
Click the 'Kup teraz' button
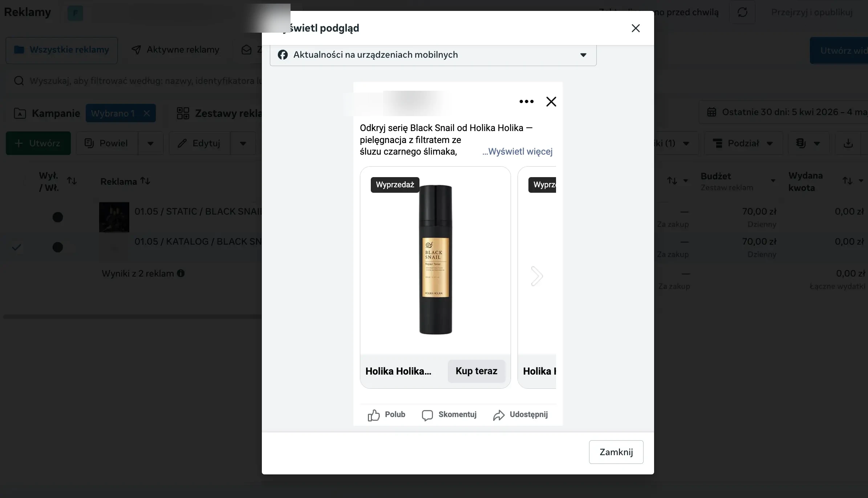[x=476, y=371]
